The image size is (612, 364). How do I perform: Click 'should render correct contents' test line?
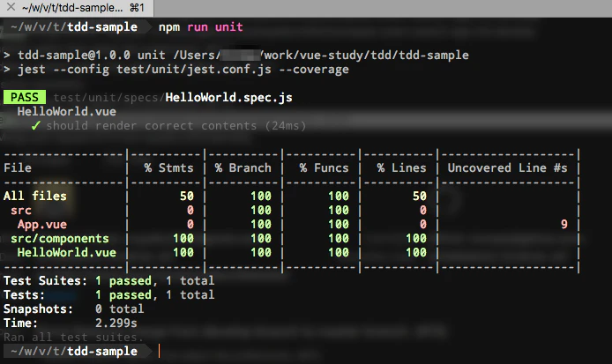pyautogui.click(x=176, y=126)
